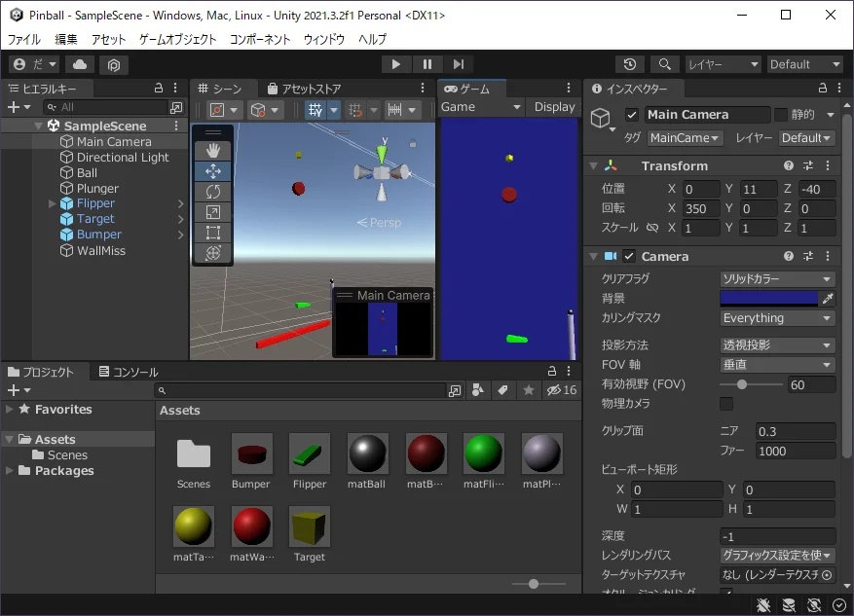Viewport: 854px width, 616px height.
Task: Toggle scene grid visibility
Action: (315, 111)
